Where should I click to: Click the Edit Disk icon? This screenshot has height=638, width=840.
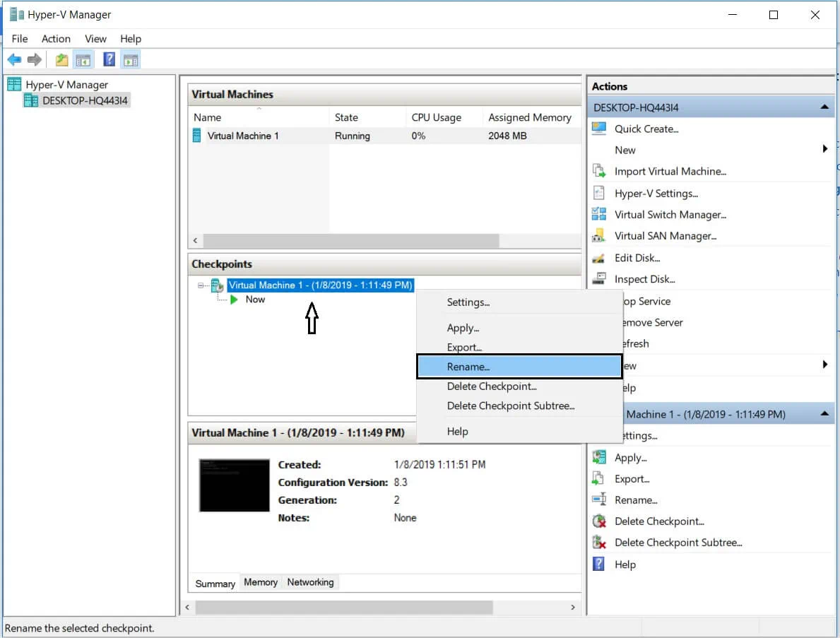(599, 258)
